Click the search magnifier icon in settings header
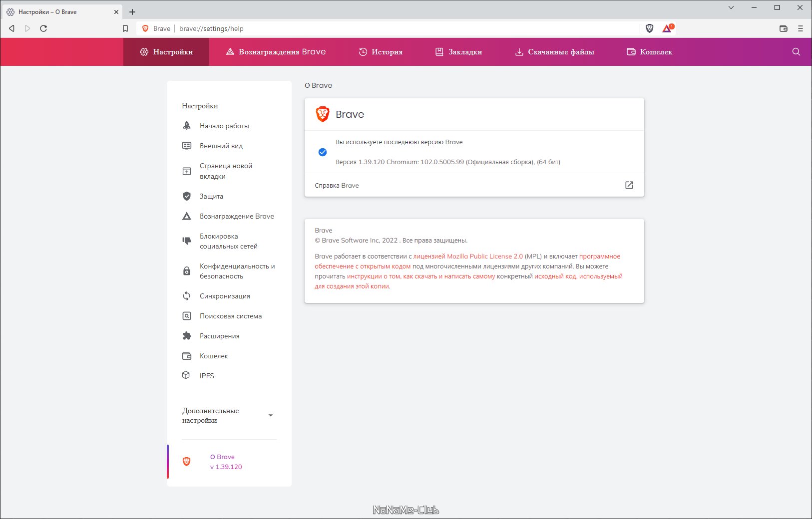Viewport: 812px width, 519px height. click(796, 52)
